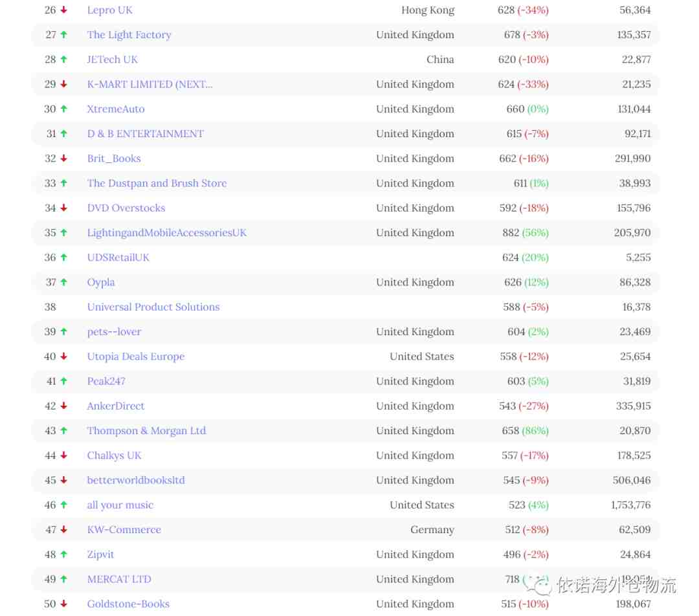Screen dimensions: 699x616
Task: Click the red down arrow beside rank 40
Action: tap(63, 356)
